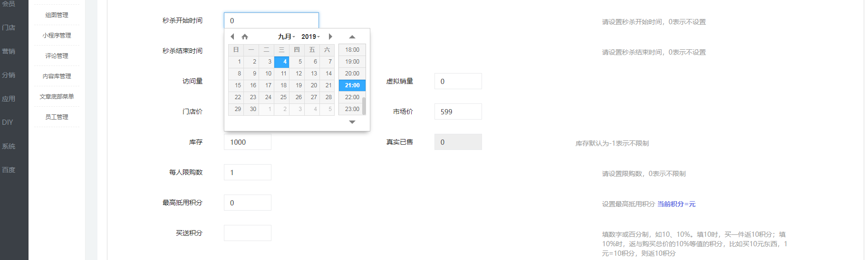Viewport: 868px width, 260px height.
Task: Choose date 18 in the calendar
Action: pos(282,85)
